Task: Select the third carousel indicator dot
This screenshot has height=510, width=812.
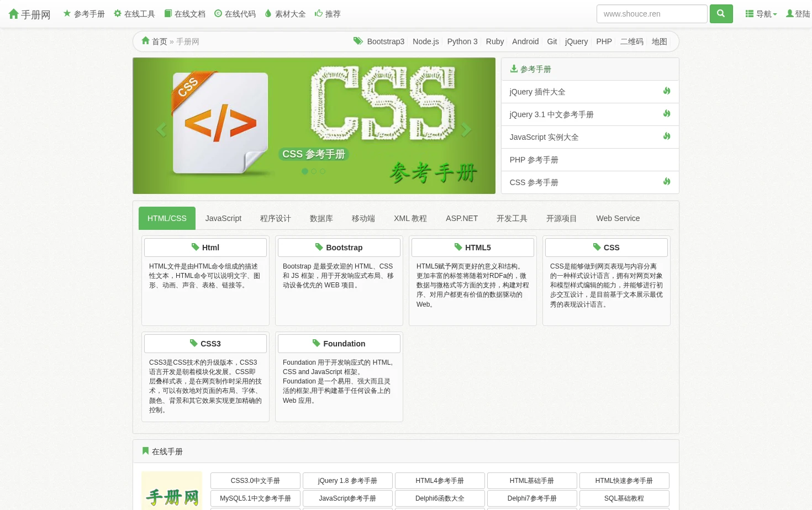Action: click(x=323, y=171)
